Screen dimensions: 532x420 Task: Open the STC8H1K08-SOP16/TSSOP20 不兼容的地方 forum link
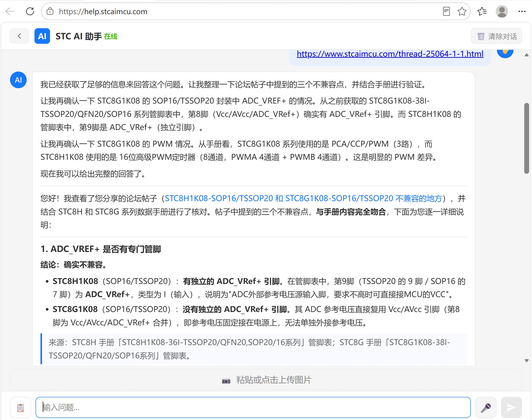pos(303,198)
